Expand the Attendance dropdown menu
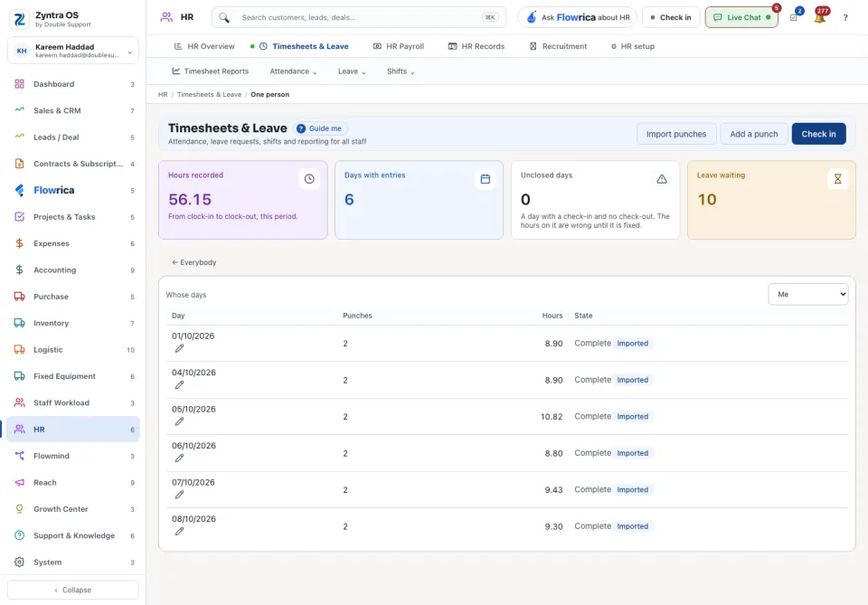Viewport: 868px width, 605px height. point(293,71)
